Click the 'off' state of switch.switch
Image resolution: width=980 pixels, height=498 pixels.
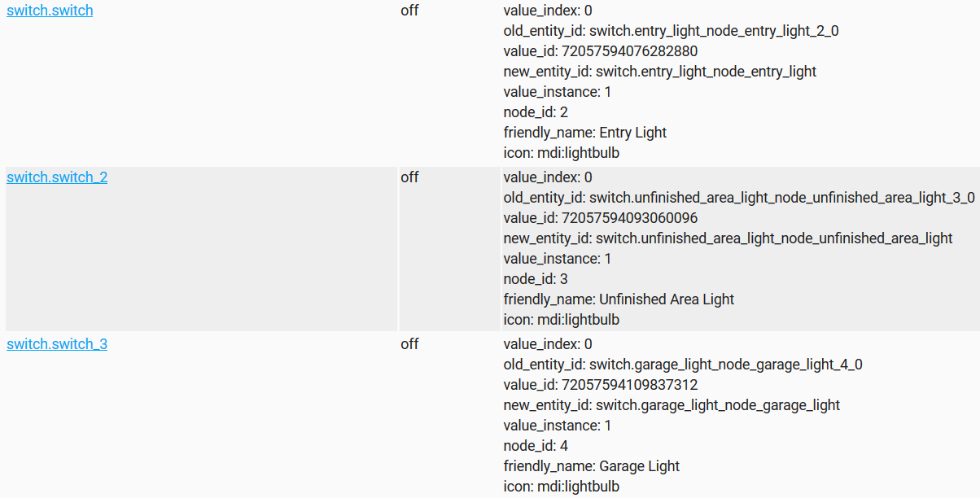tap(409, 11)
